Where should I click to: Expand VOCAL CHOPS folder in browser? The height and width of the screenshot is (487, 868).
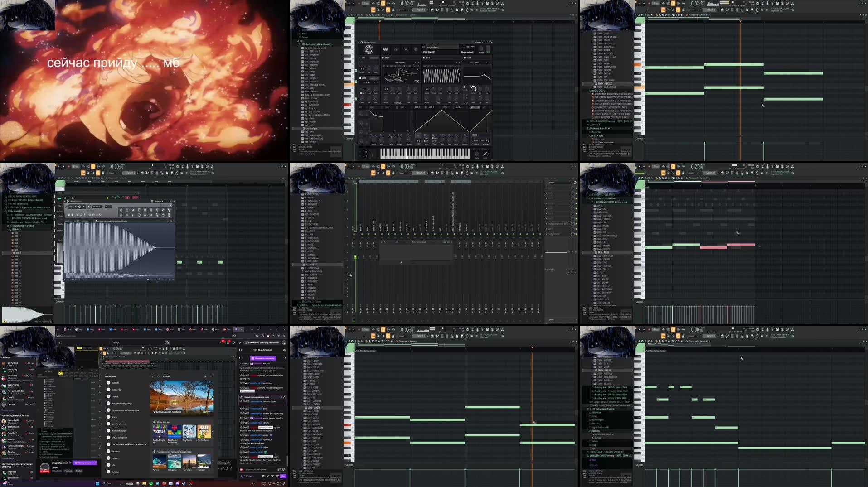(x=597, y=91)
